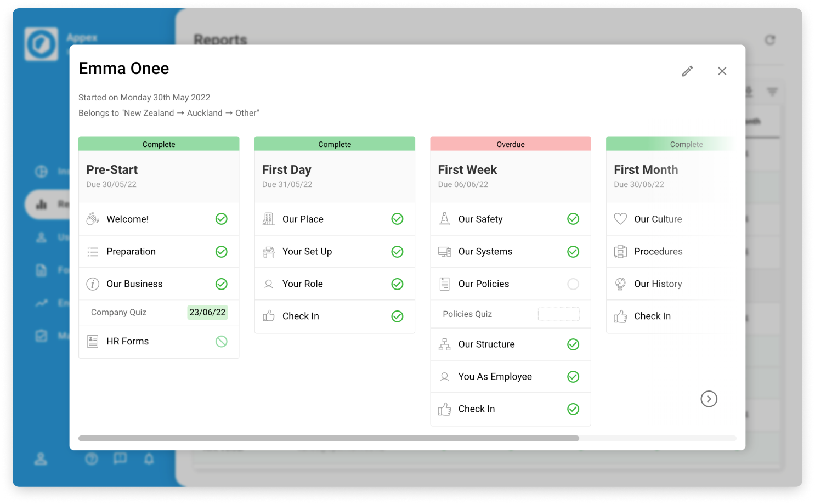Viewport: 815px width, 504px height.
Task: Toggle the green check on You As Employee
Action: [573, 376]
